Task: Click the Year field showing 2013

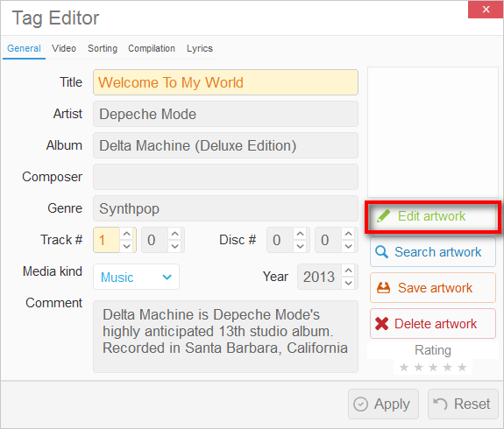Action: tap(319, 277)
